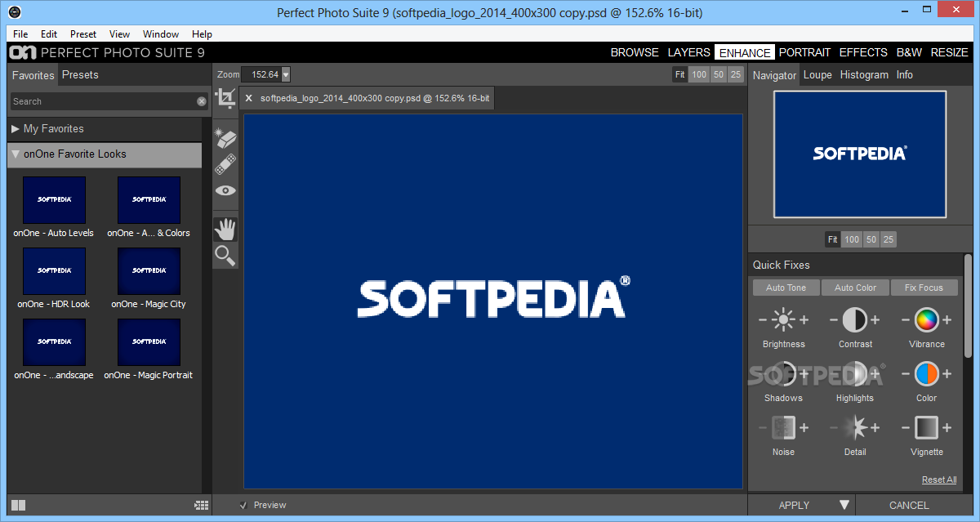Image resolution: width=980 pixels, height=522 pixels.
Task: Open the Apply options dropdown arrow
Action: point(844,505)
